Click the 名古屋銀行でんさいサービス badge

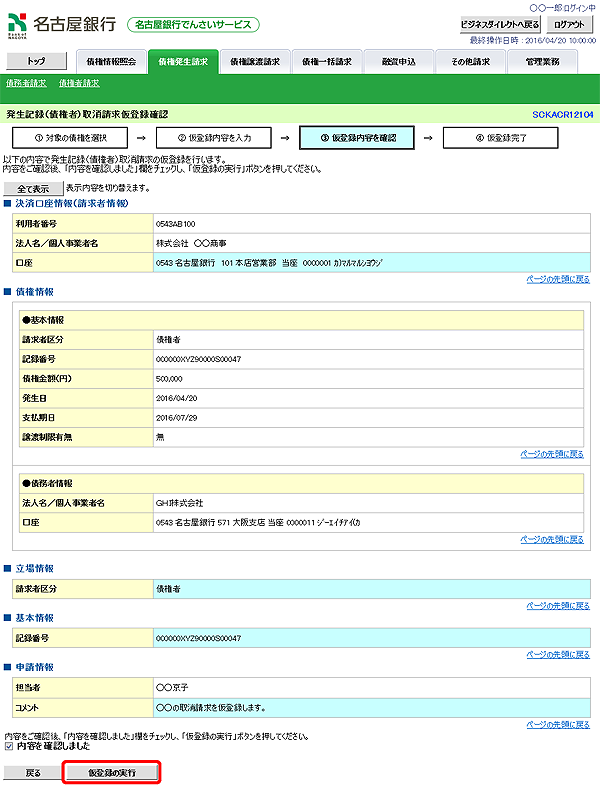click(x=193, y=25)
